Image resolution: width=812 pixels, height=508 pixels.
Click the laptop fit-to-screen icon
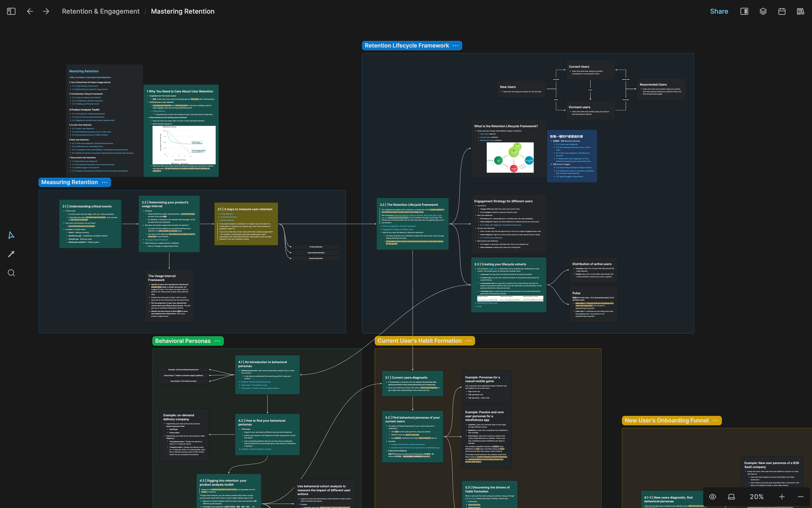coord(731,497)
